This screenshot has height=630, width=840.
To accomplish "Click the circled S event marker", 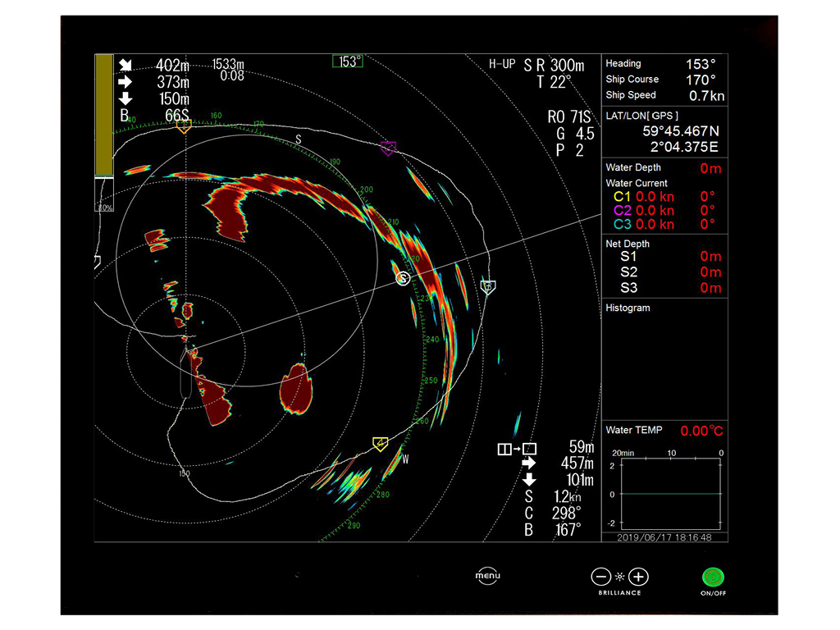I will (403, 278).
